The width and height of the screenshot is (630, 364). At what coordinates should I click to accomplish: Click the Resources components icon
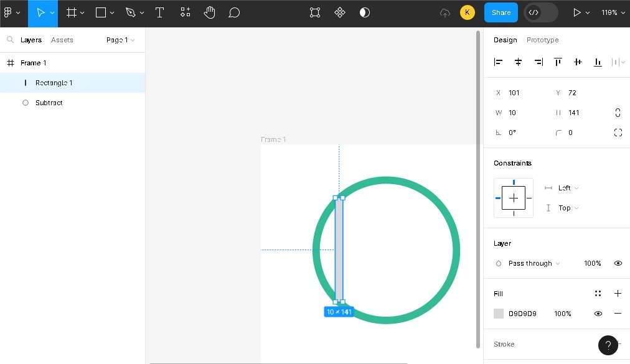coord(186,12)
